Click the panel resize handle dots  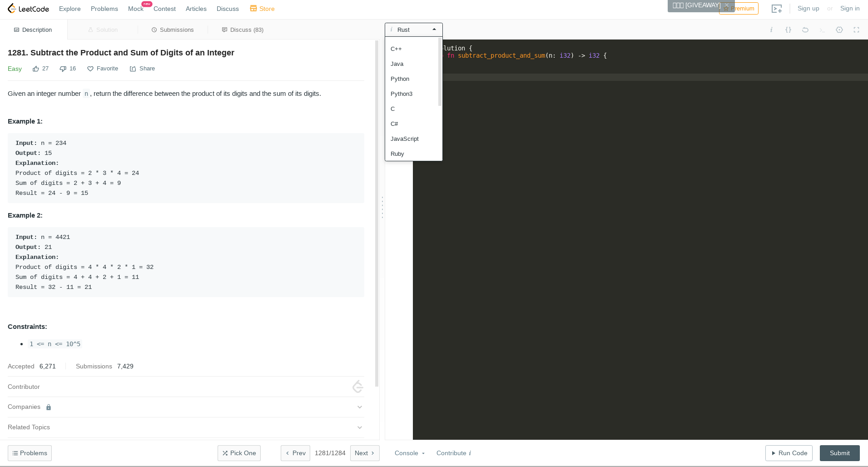pyautogui.click(x=382, y=207)
